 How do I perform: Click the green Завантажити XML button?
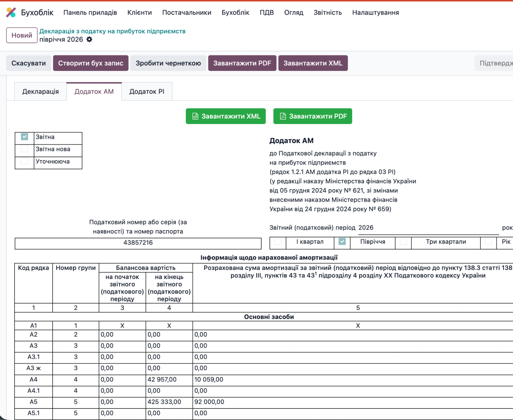tap(226, 116)
